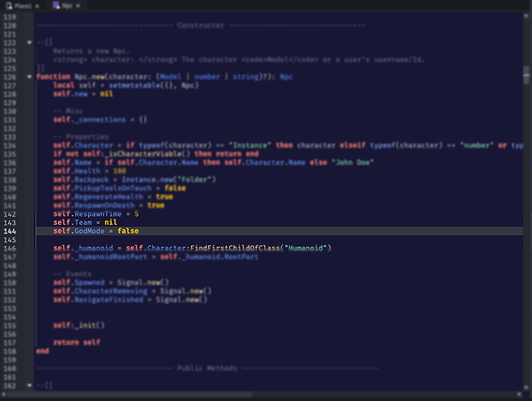Click the place file icon on Place1 tab
The height and width of the screenshot is (401, 532).
[x=9, y=6]
